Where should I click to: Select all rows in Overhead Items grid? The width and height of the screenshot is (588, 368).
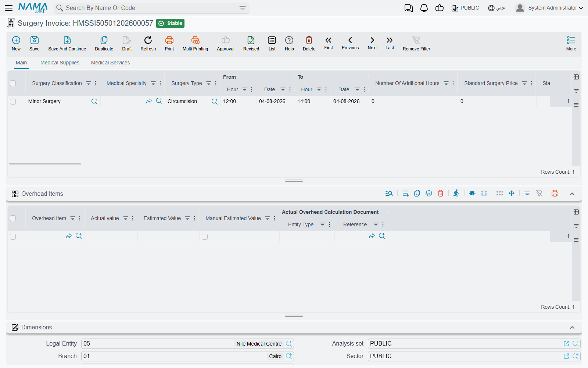tap(13, 218)
